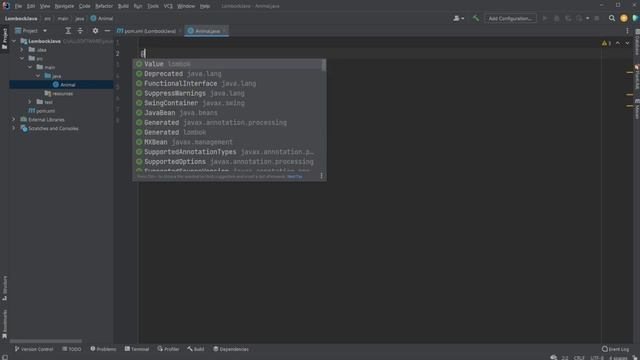Open Profiler tool window

point(168,349)
